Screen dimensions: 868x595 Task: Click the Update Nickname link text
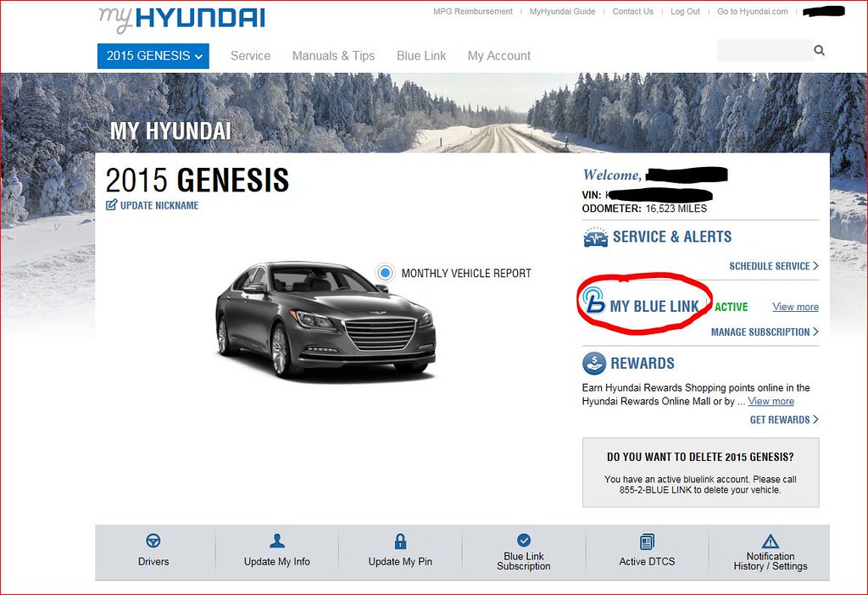pyautogui.click(x=159, y=205)
